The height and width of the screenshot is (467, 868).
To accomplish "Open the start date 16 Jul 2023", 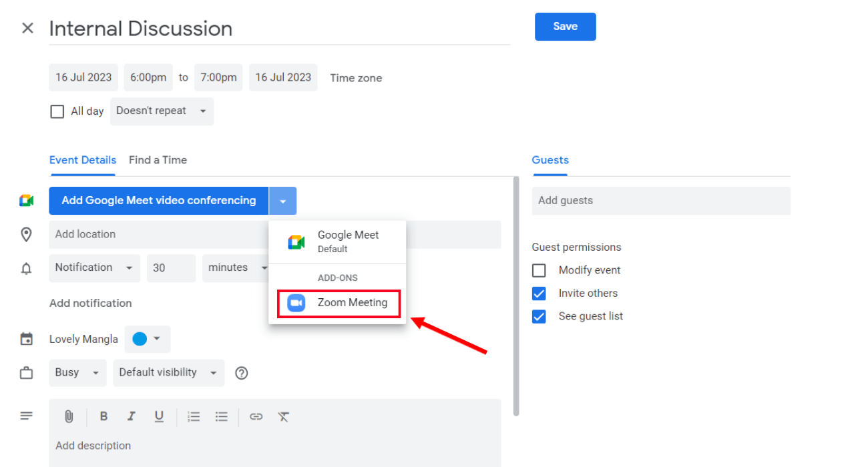I will [x=83, y=77].
